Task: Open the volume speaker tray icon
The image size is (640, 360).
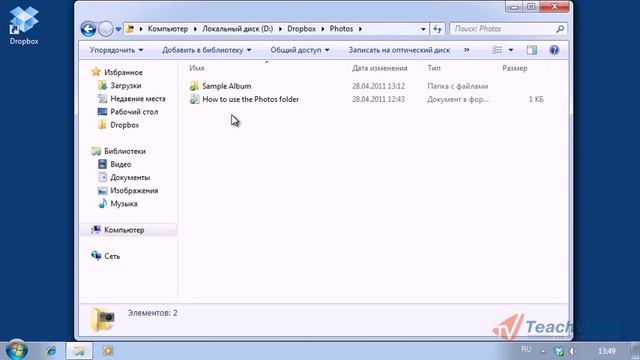Action: click(573, 351)
